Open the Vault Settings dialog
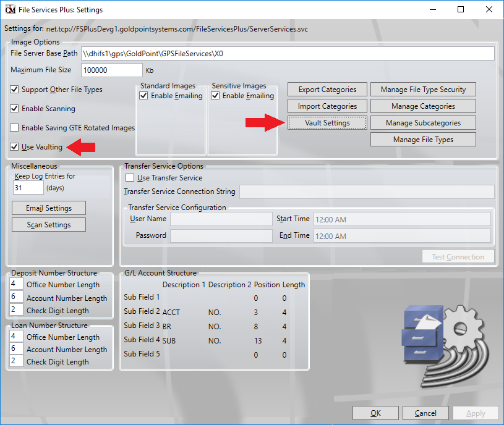The image size is (504, 425). point(327,123)
